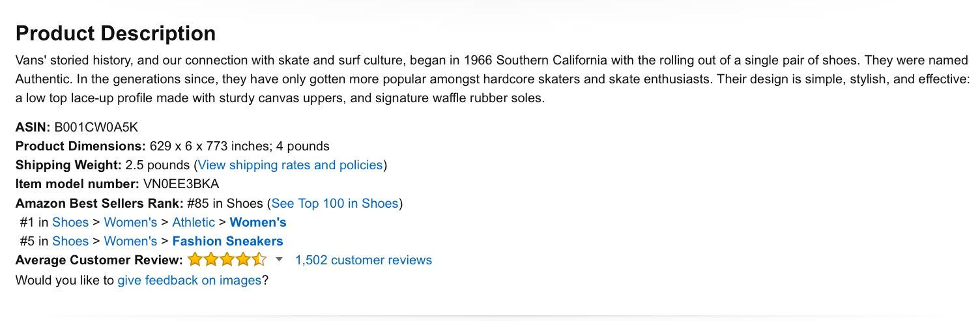The width and height of the screenshot is (980, 321).
Task: Click the ASIN value B001CW0A5K
Action: coord(96,127)
